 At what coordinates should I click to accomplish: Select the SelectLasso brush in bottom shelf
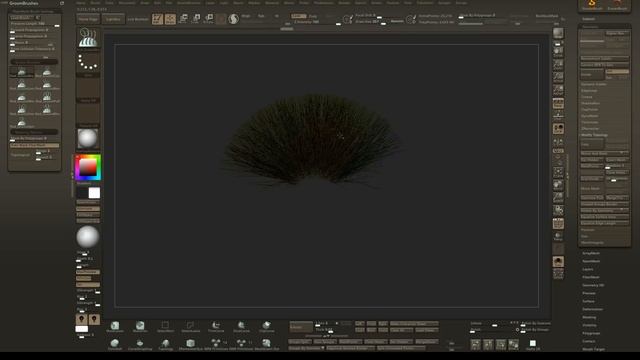point(190,327)
